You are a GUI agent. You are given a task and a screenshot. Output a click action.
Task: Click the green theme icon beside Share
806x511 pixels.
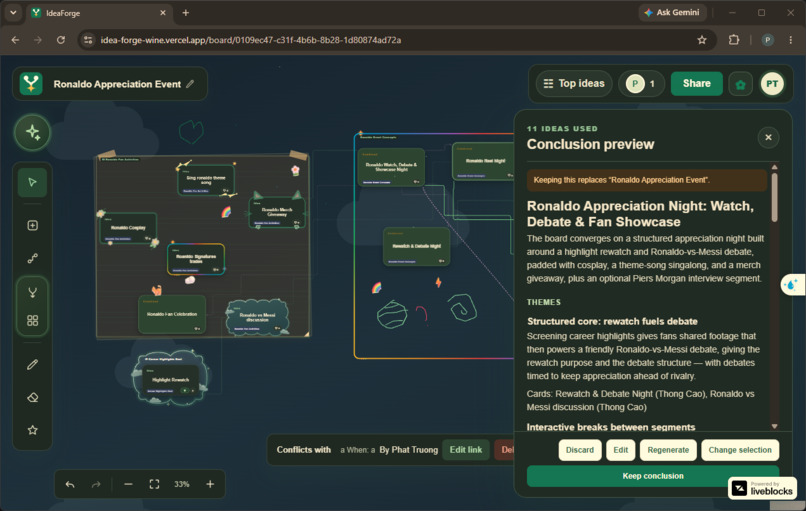[741, 84]
